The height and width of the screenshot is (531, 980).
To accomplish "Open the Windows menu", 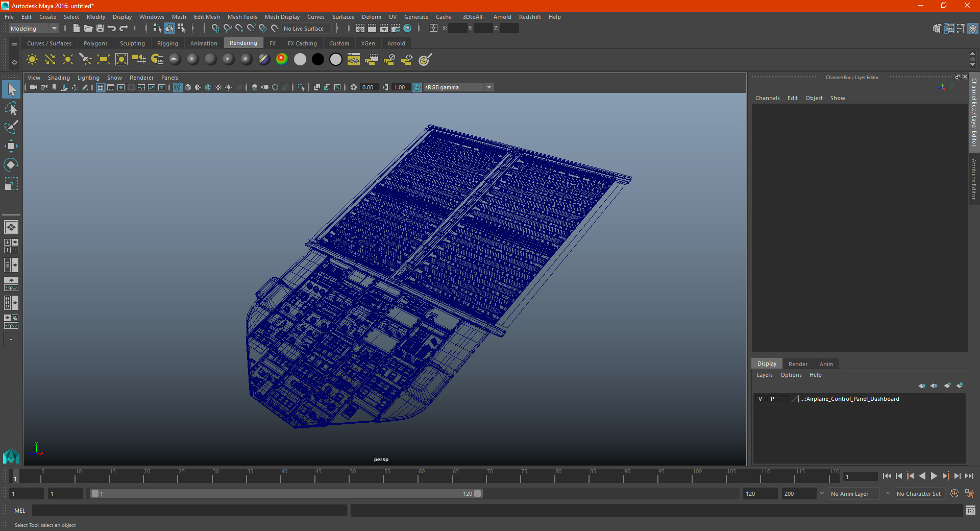I will click(x=152, y=17).
